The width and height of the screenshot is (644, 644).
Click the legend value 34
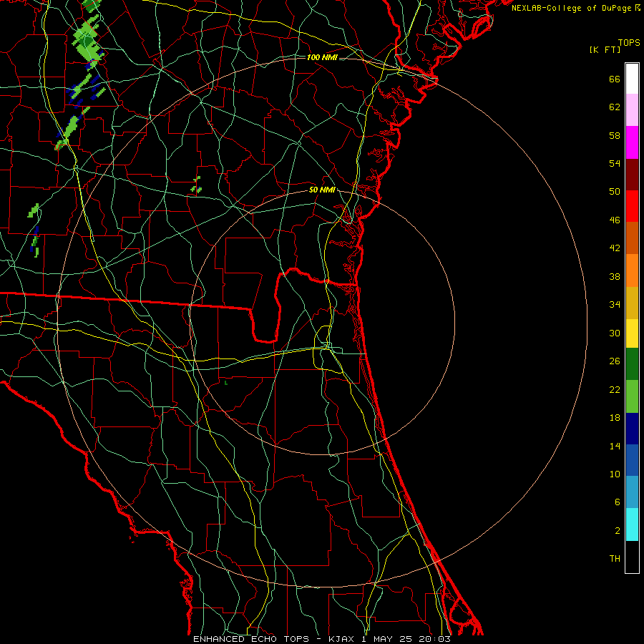[x=615, y=305]
